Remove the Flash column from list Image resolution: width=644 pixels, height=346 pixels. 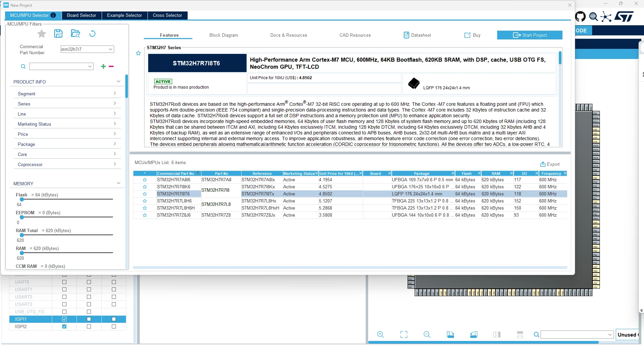pos(479,174)
